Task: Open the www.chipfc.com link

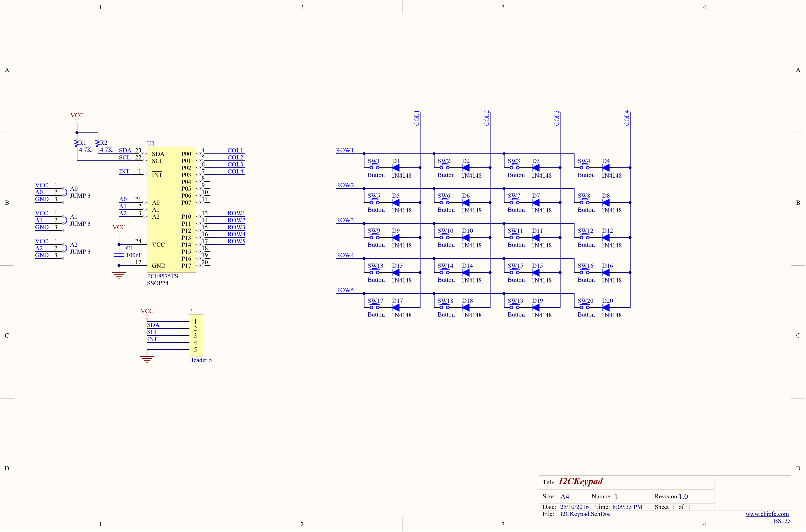Action: point(767,514)
